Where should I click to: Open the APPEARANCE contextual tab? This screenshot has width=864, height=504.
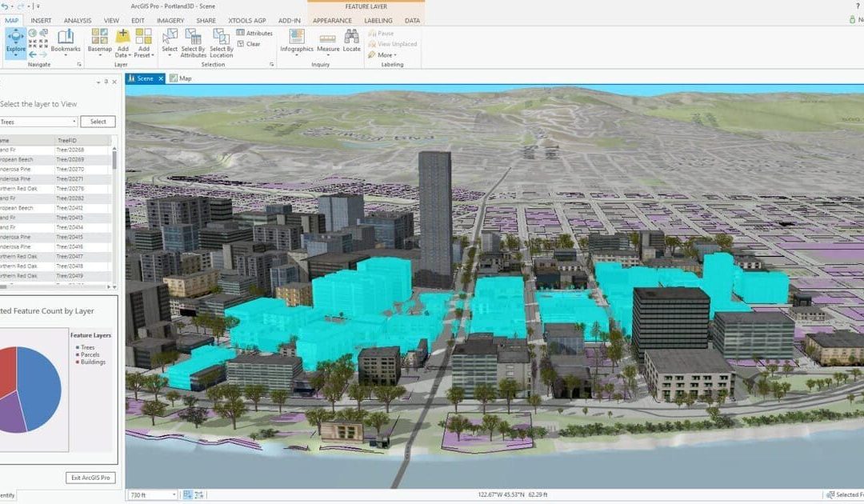click(x=332, y=20)
